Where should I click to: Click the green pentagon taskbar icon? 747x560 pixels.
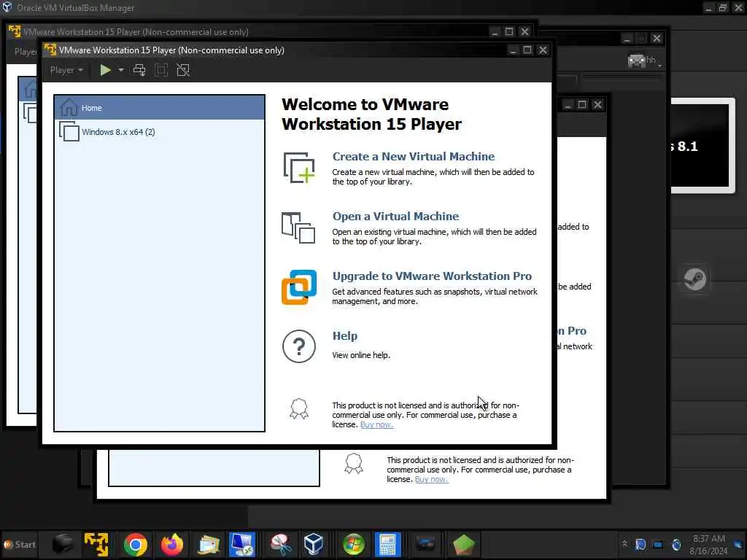(463, 545)
